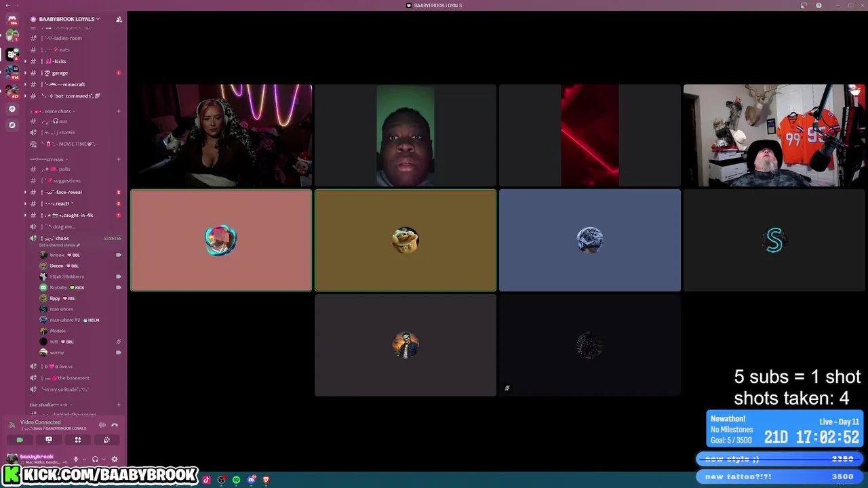Image resolution: width=868 pixels, height=488 pixels.
Task: Add channel to stream category
Action: point(119,159)
